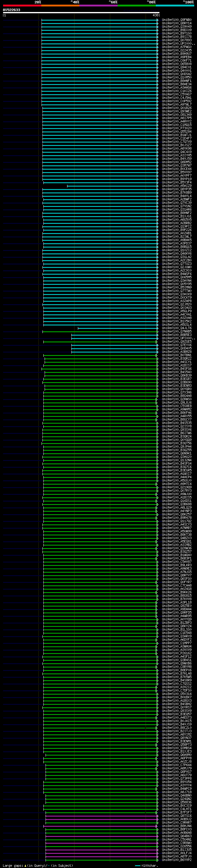The height and width of the screenshot is (868, 197).
Task: Select the UniRef100_Q93SV9 label
Action: pos(176,711)
